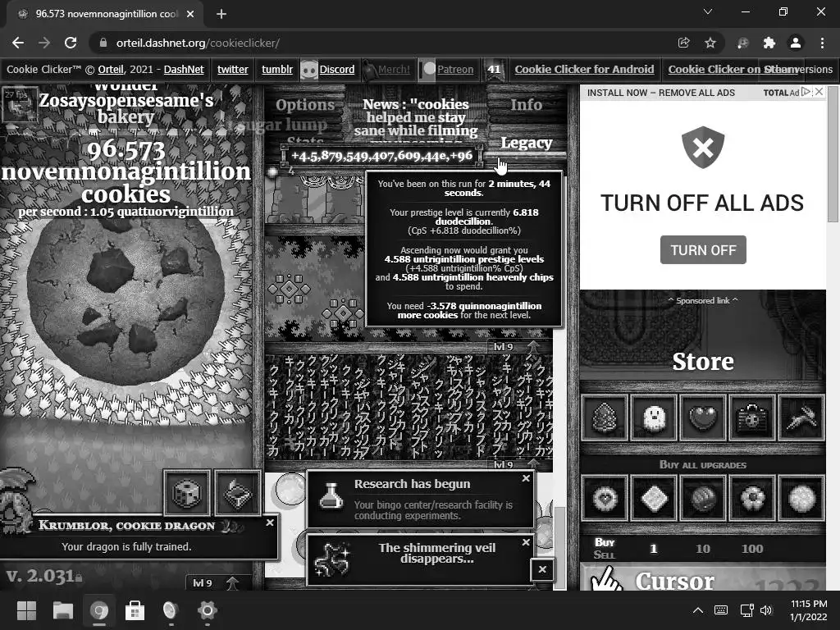
Task: Open the Info menu
Action: point(526,104)
